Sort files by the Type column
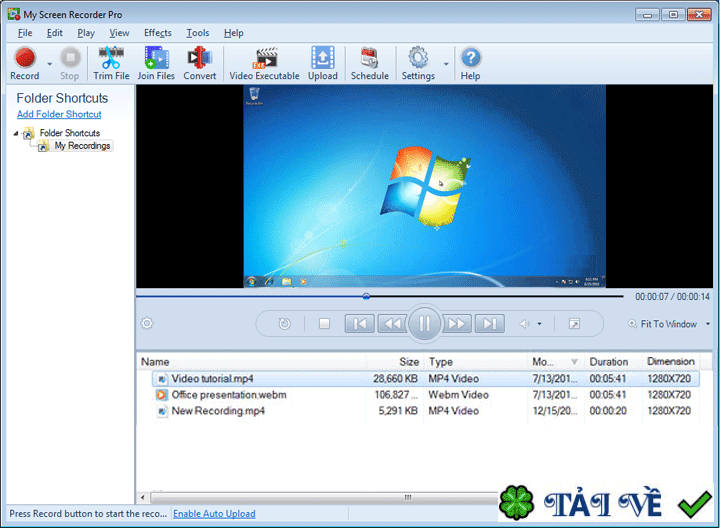Image resolution: width=720 pixels, height=528 pixels. click(x=475, y=362)
